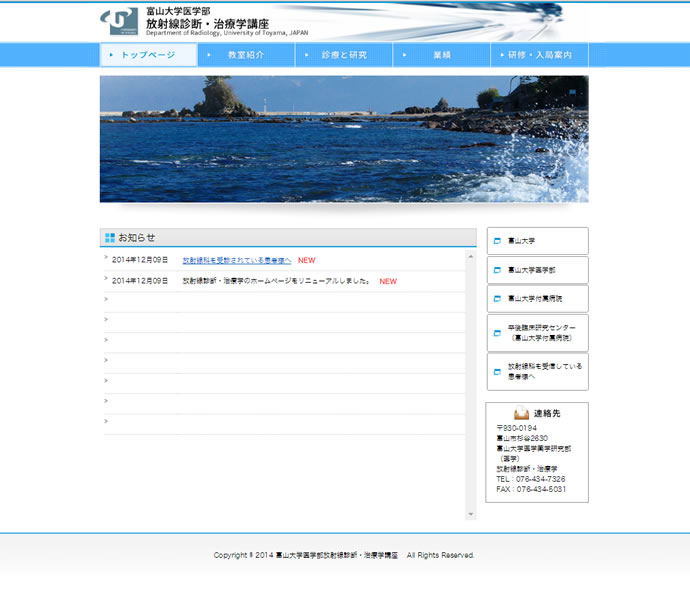690x600 pixels.
Task: Click the window icon beside 卒後臨床研究センター
Action: coord(497,333)
